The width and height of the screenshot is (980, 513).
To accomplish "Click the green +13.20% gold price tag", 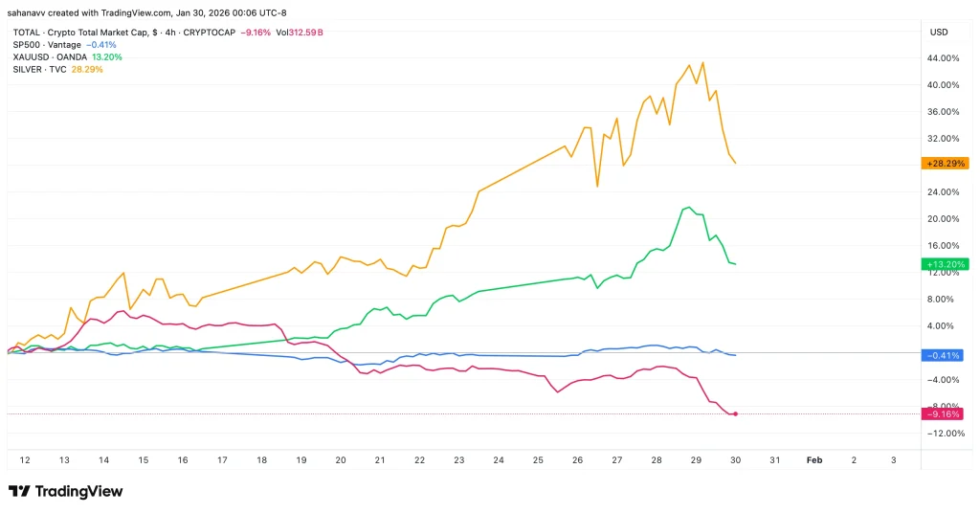I will tap(945, 264).
